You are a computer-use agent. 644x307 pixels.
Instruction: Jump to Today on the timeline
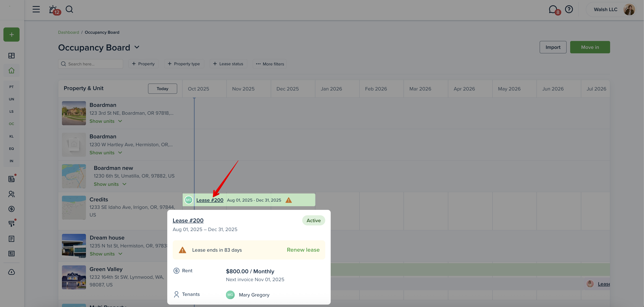pyautogui.click(x=162, y=89)
